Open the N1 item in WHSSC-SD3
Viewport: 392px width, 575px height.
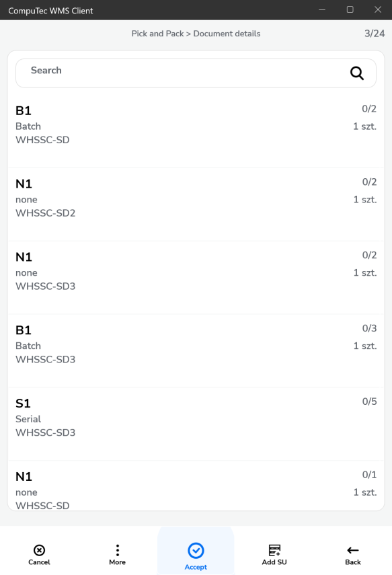[x=196, y=278]
